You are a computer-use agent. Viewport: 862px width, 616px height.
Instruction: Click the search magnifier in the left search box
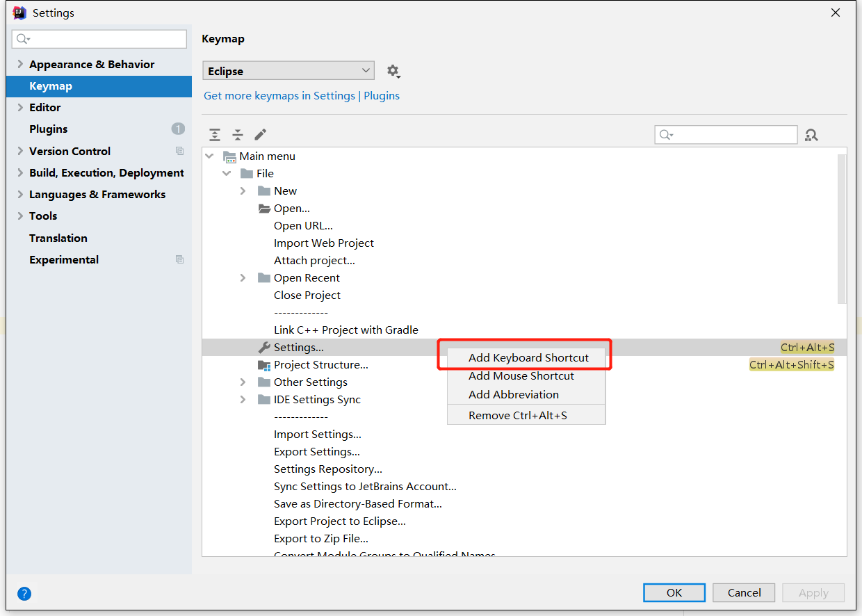pyautogui.click(x=23, y=39)
